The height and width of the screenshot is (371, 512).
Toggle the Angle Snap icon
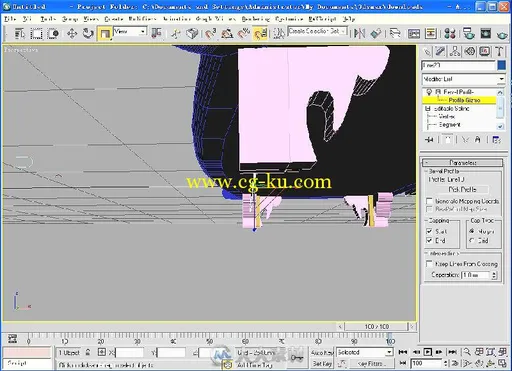(227, 34)
